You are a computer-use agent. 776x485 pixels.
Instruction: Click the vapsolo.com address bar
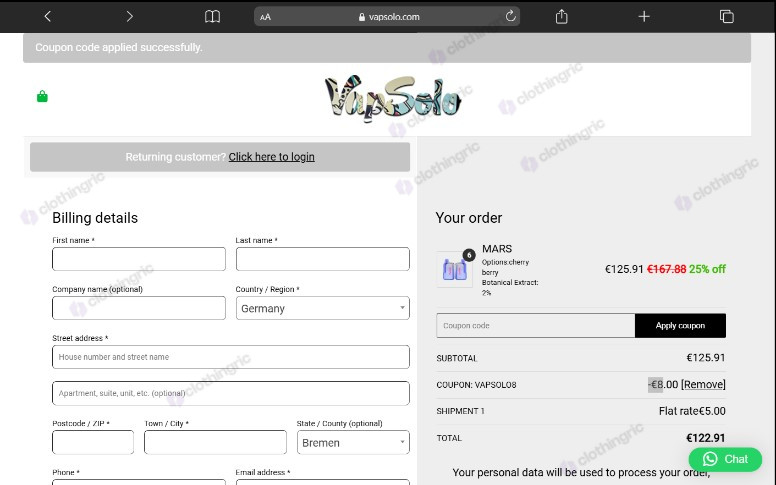coord(387,16)
